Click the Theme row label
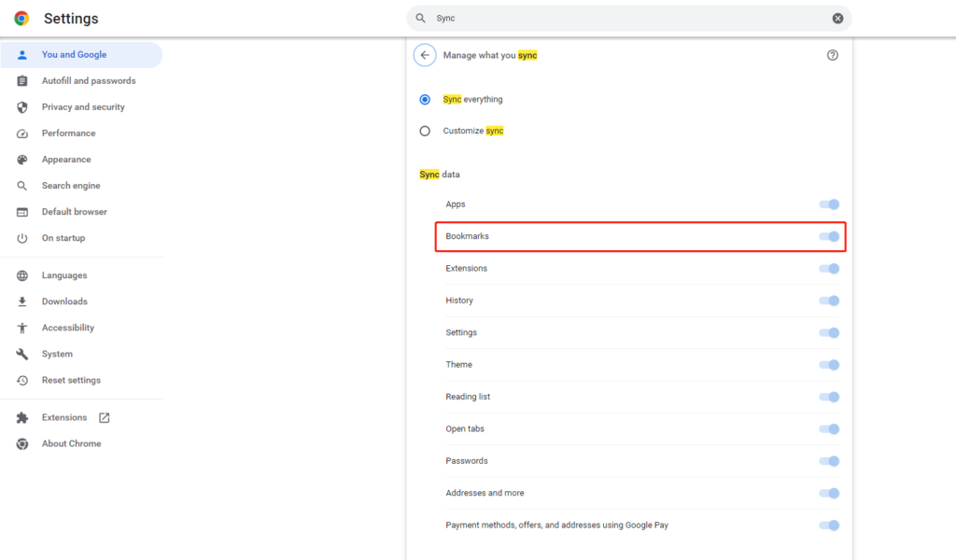This screenshot has height=560, width=956. [458, 364]
